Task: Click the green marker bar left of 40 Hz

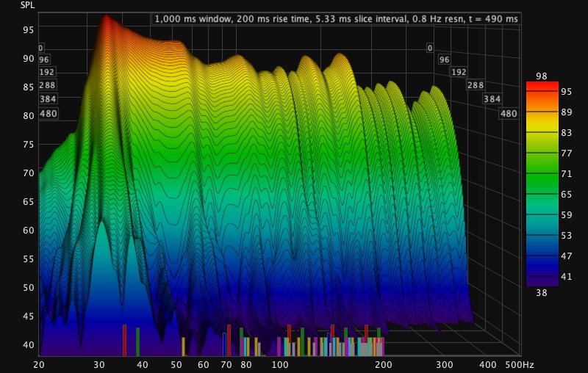Action: 137,341
